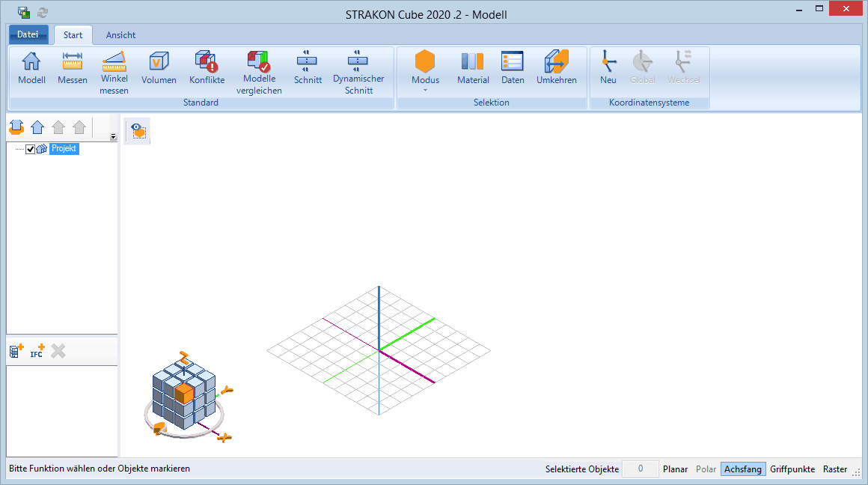
Task: Close the STRAKON Cube window
Action: 846,9
